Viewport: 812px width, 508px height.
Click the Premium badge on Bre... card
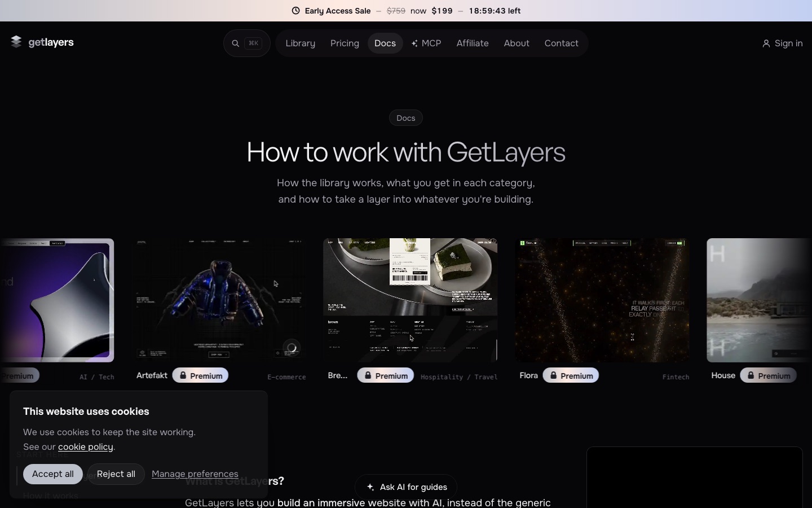point(386,375)
